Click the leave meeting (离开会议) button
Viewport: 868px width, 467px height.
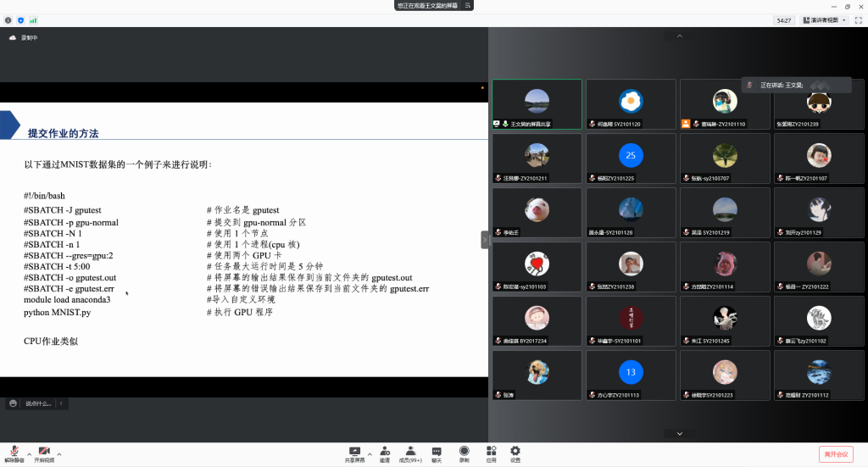[836, 454]
